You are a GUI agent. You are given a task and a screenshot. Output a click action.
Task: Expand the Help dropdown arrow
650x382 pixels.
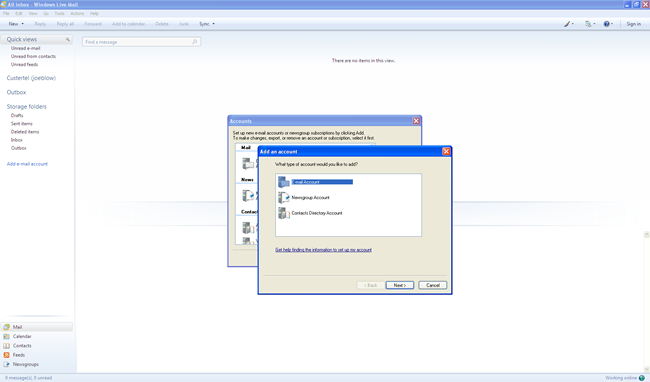(x=612, y=24)
